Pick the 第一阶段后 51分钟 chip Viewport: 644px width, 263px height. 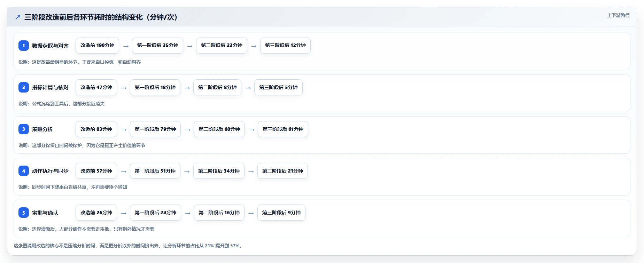click(x=155, y=171)
